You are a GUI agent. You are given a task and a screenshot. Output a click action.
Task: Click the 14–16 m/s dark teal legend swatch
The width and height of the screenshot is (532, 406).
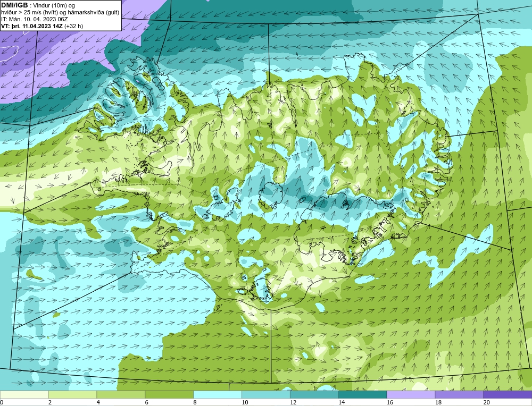363,394
